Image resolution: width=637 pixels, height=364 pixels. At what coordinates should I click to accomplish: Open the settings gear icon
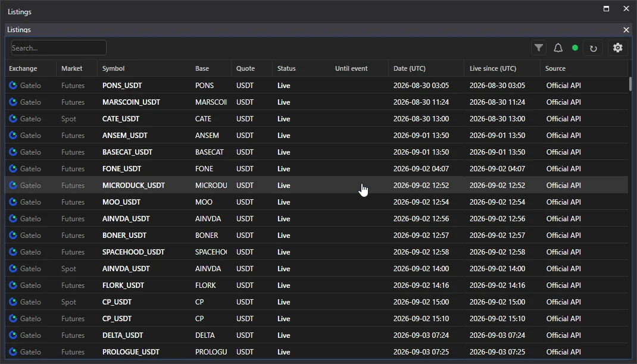coord(617,48)
